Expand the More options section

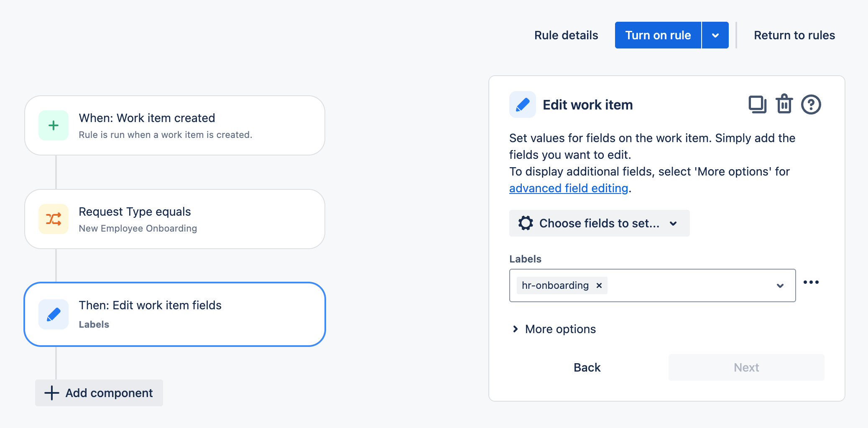pos(554,329)
